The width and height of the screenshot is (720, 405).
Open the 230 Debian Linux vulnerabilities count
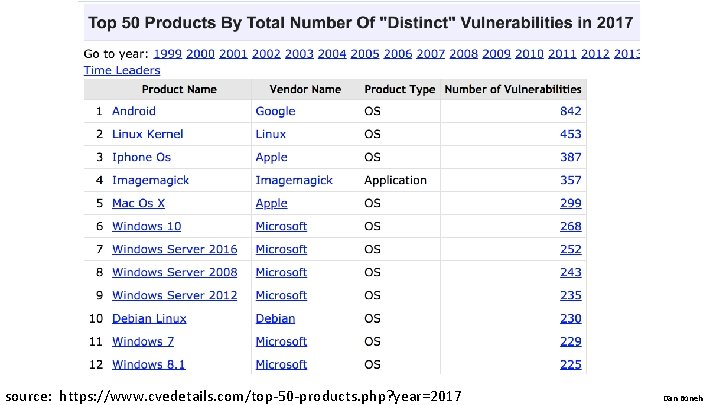click(570, 318)
